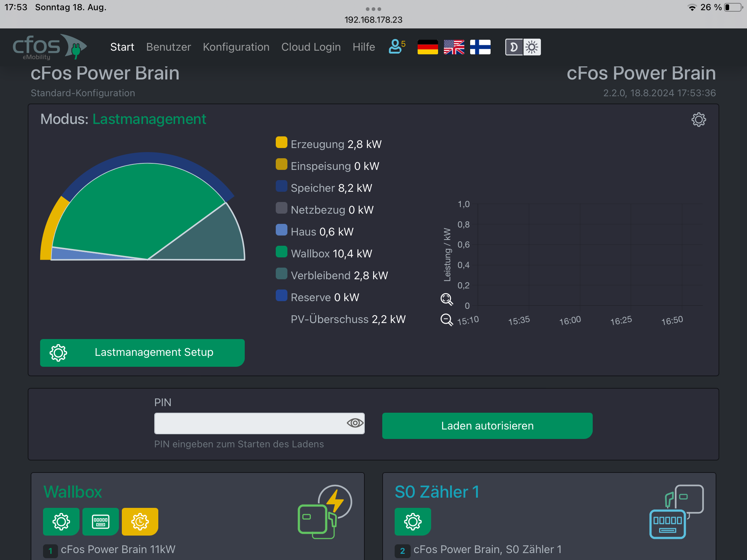Open Cloud Login page
This screenshot has width=747, height=560.
point(311,47)
